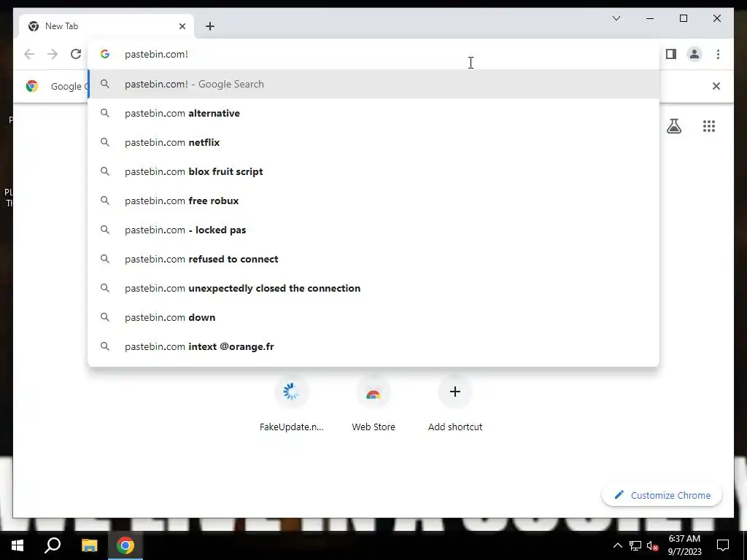Screen dimensions: 747x560
Task: Select suggestion pastebin.com refused to connect
Action: 374,259
